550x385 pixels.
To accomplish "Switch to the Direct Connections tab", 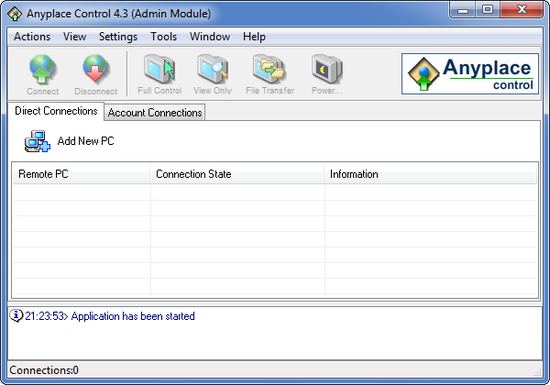I will (56, 111).
